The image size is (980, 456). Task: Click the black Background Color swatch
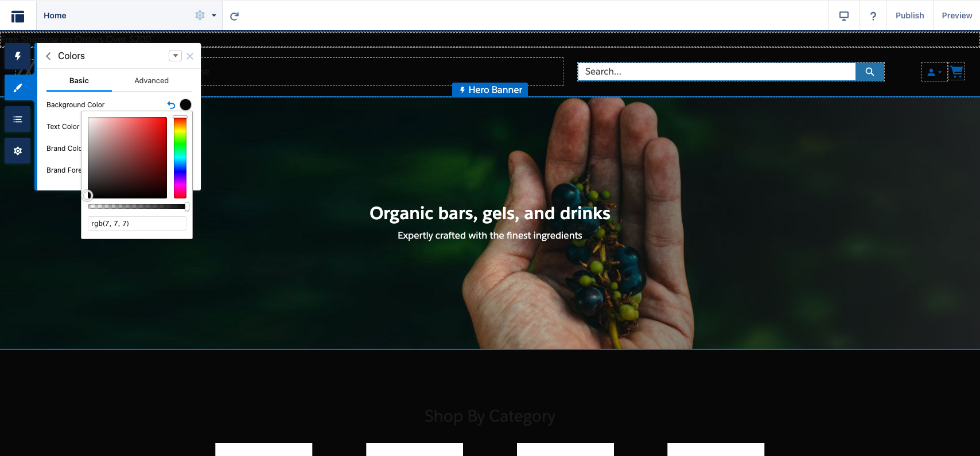[185, 104]
